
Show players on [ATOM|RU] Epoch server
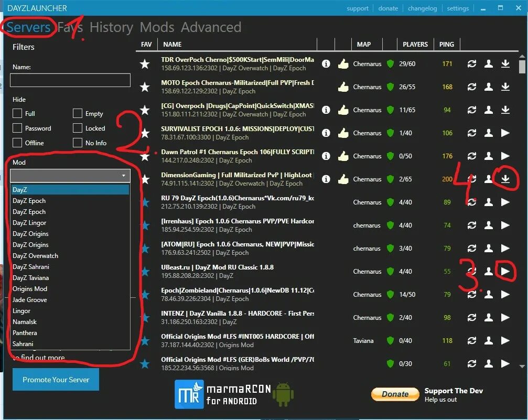489,248
